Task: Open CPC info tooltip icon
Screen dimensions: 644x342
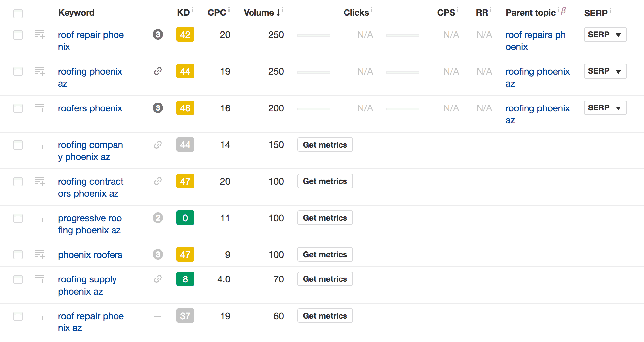Action: [229, 9]
